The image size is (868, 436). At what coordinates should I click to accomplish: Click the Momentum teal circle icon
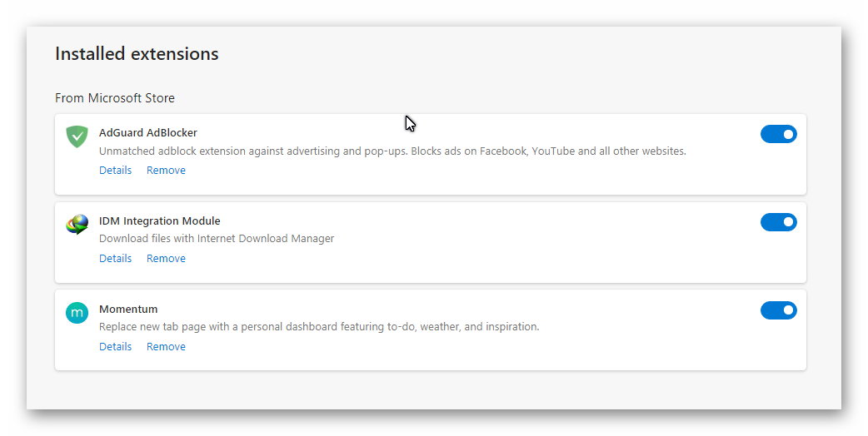click(x=77, y=313)
